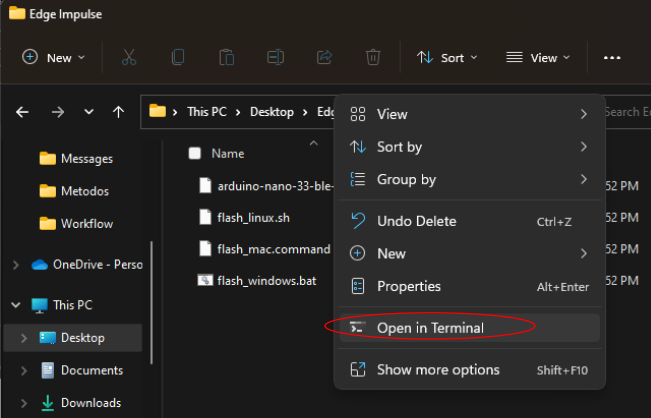651x418 pixels.
Task: Click the Copy icon in toolbar
Action: coord(178,57)
